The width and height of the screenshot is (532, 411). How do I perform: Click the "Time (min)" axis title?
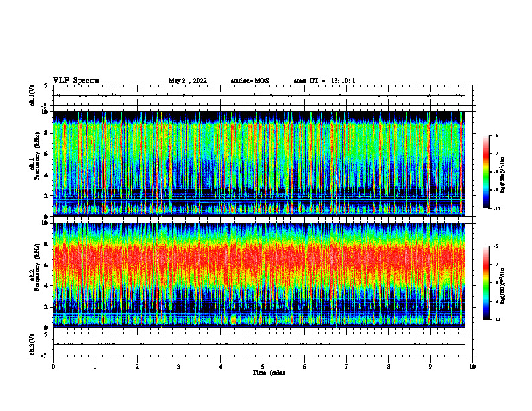(269, 373)
